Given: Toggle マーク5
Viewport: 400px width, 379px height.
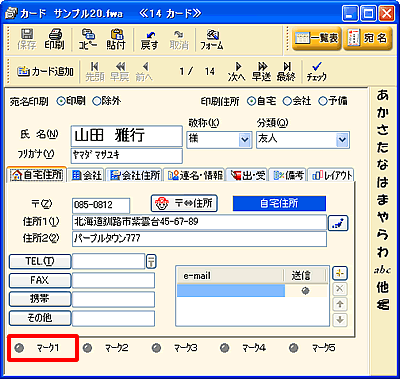Looking at the screenshot, I should click(x=294, y=348).
